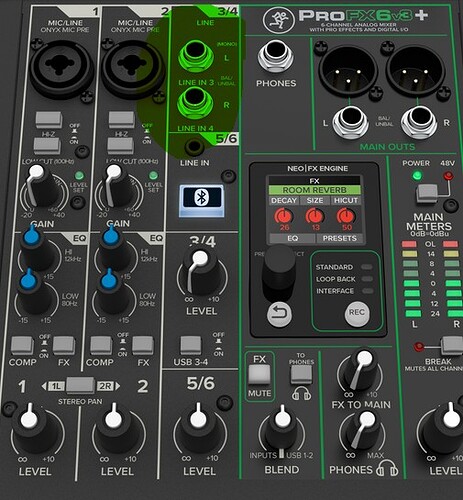Screen dimensions: 463x500
Task: Toggle channel 1 LOW CUT switch
Action: (x=47, y=146)
